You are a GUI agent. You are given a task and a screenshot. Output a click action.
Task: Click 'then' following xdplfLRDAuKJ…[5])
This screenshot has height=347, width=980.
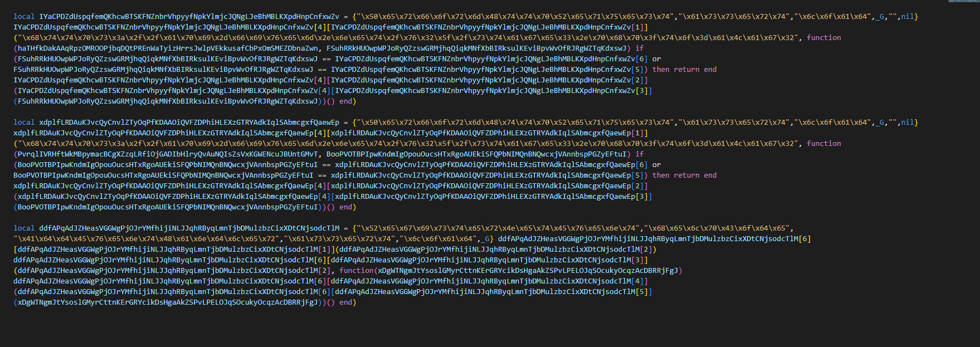coord(661,175)
